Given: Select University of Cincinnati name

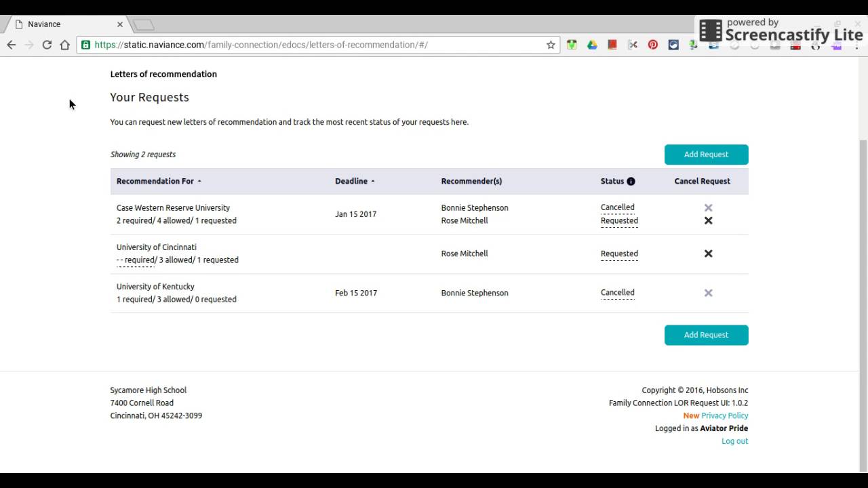Looking at the screenshot, I should point(156,247).
